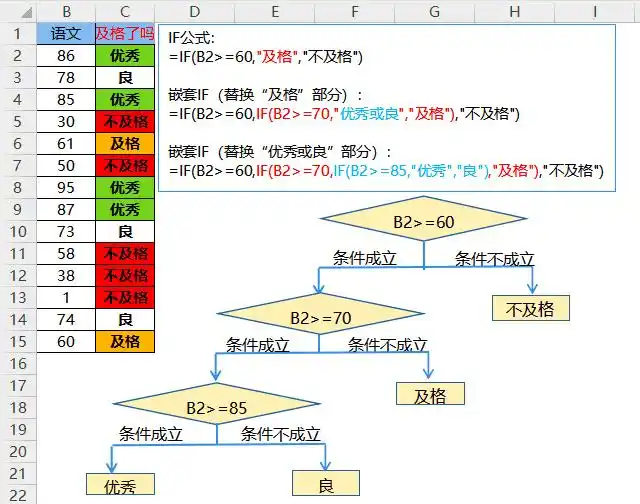640x504 pixels.
Task: Click the 良 cell in row 14
Action: point(125,320)
